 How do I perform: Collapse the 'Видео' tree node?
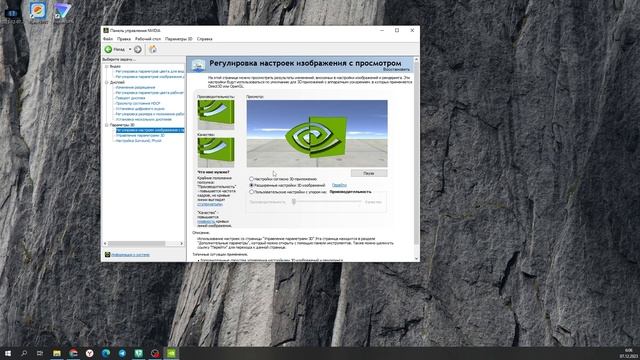tap(107, 66)
